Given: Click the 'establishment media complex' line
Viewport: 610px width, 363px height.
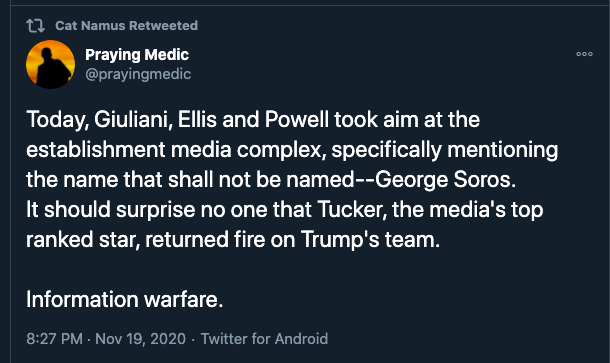Looking at the screenshot, I should 292,150.
